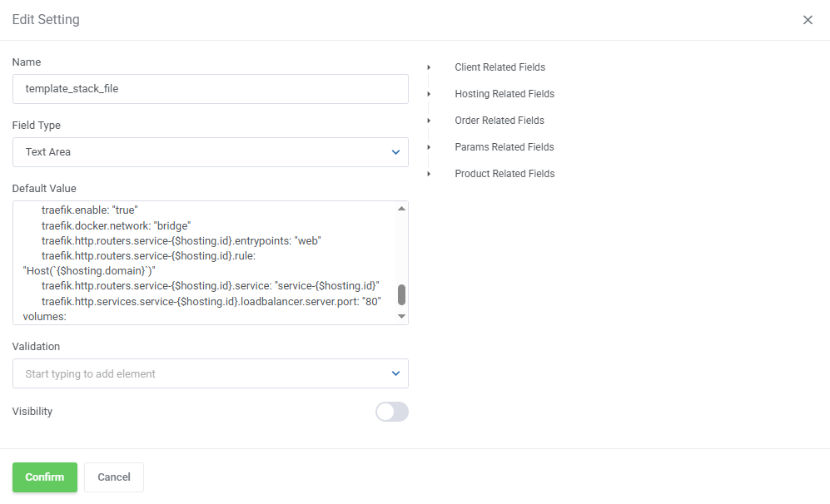The width and height of the screenshot is (830, 504).
Task: Select Params Related Fields tree item
Action: [504, 147]
